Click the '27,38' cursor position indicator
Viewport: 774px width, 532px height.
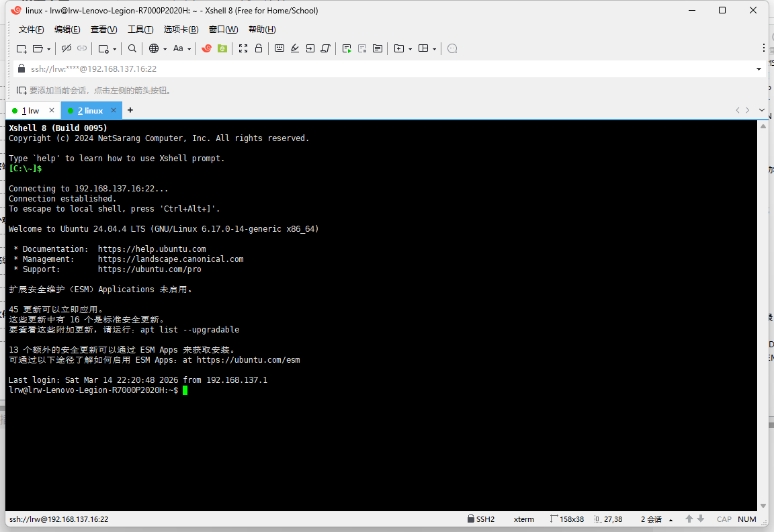point(608,519)
